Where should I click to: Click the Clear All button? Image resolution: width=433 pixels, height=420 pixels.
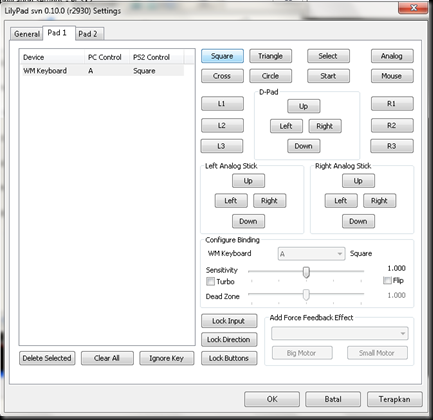click(x=107, y=358)
